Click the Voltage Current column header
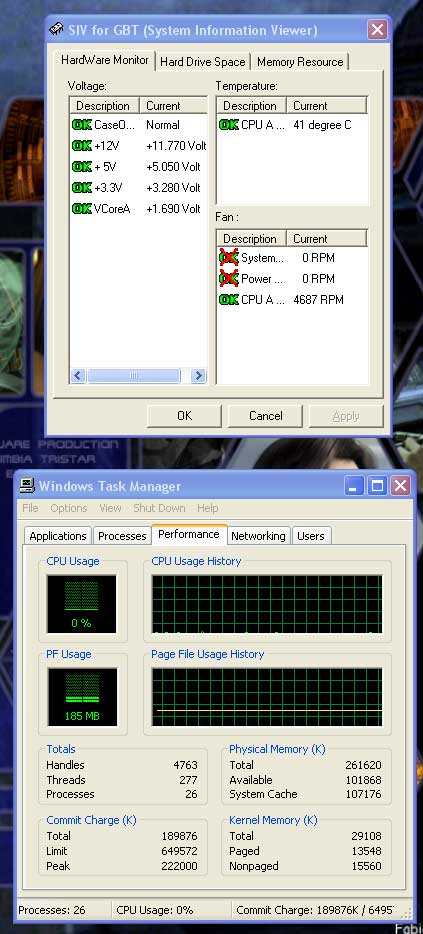Screen dimensions: 423x934 pyautogui.click(x=173, y=106)
